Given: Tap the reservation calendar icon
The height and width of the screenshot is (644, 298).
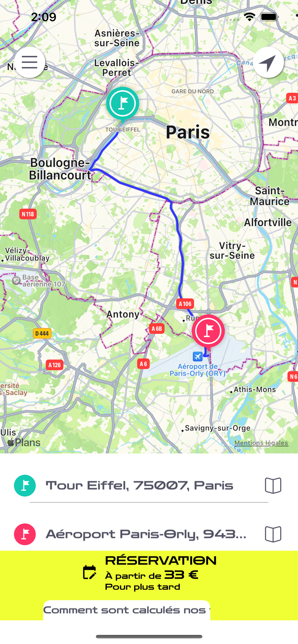Looking at the screenshot, I should [x=89, y=572].
